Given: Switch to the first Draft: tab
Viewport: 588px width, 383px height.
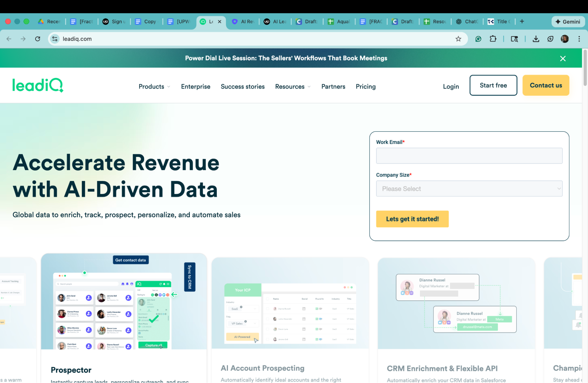Looking at the screenshot, I should click(x=307, y=21).
